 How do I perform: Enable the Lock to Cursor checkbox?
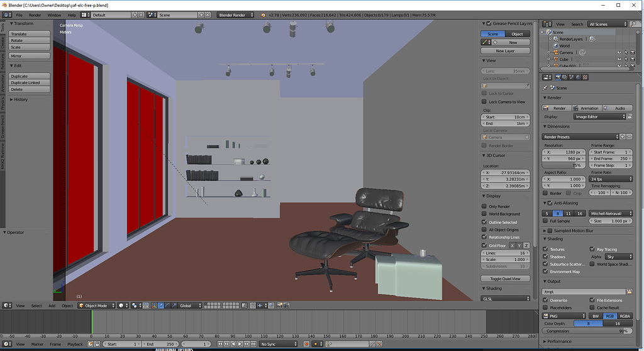(x=484, y=93)
